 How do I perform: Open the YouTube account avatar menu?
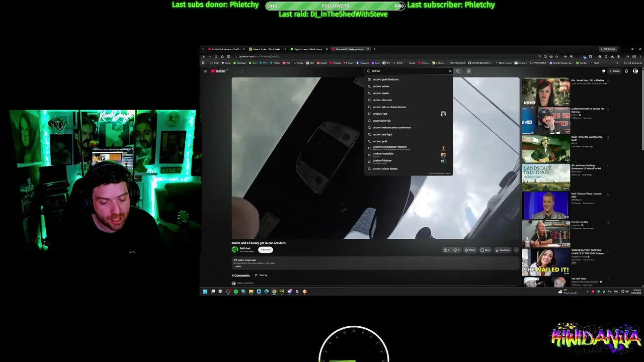[635, 71]
